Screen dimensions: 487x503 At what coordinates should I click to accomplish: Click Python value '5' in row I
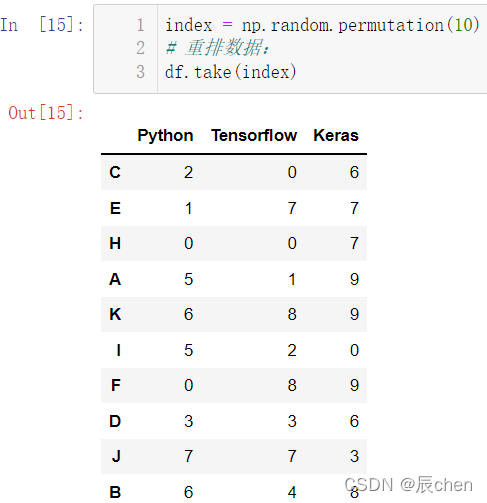(189, 350)
